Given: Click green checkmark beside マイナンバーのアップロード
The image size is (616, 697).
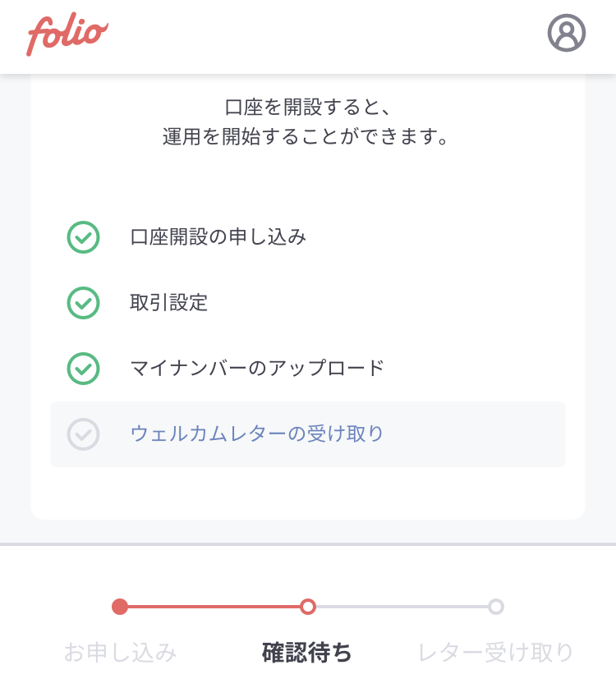Looking at the screenshot, I should click(x=83, y=369).
